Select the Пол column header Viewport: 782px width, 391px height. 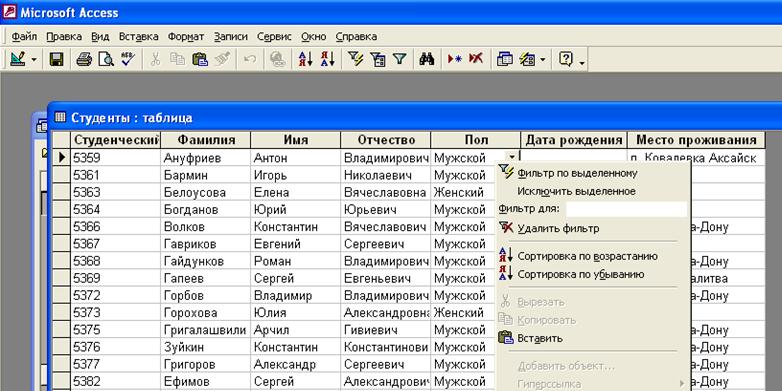[x=476, y=140]
